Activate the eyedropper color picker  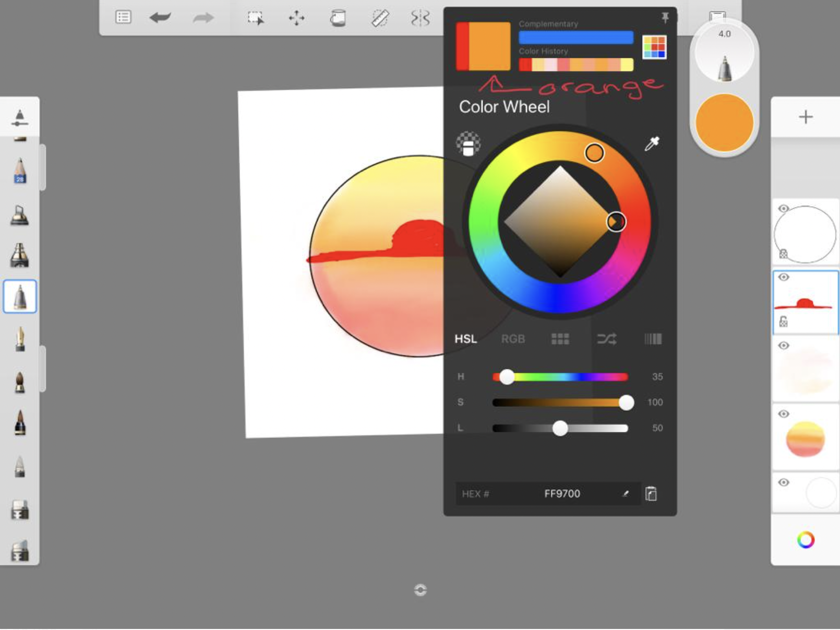pyautogui.click(x=652, y=143)
